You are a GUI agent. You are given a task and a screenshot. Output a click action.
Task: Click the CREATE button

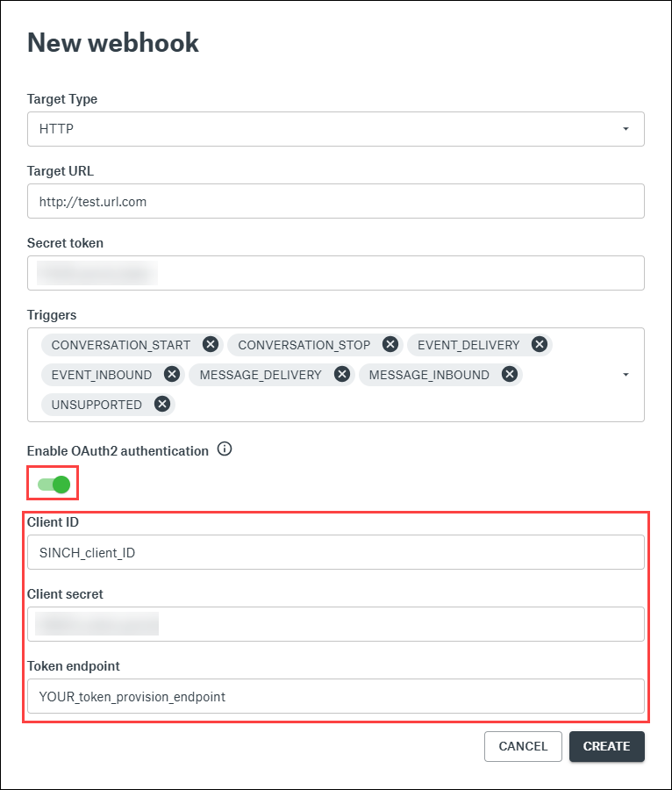tap(606, 746)
